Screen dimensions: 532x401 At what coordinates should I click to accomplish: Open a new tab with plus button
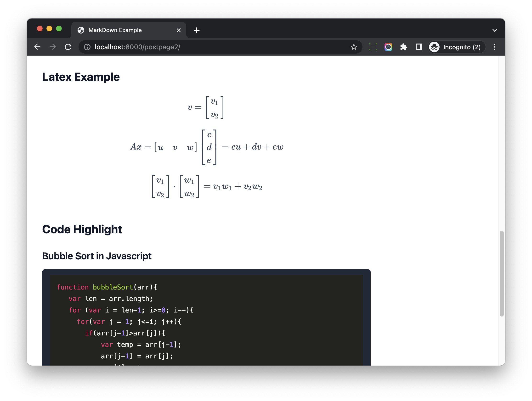pos(197,30)
